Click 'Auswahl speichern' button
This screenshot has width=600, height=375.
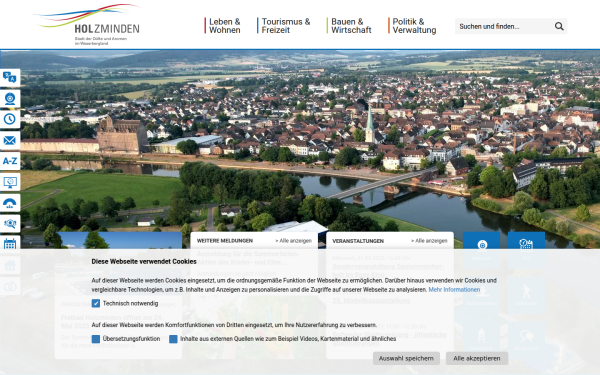(406, 359)
